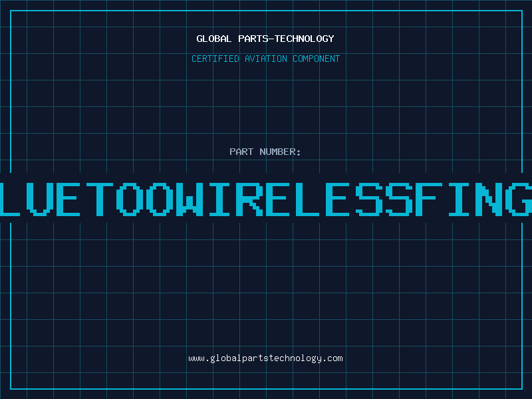The width and height of the screenshot is (532, 399).
Task: Click the large LUETOOWIRELESSFING part number text
Action: [266, 199]
